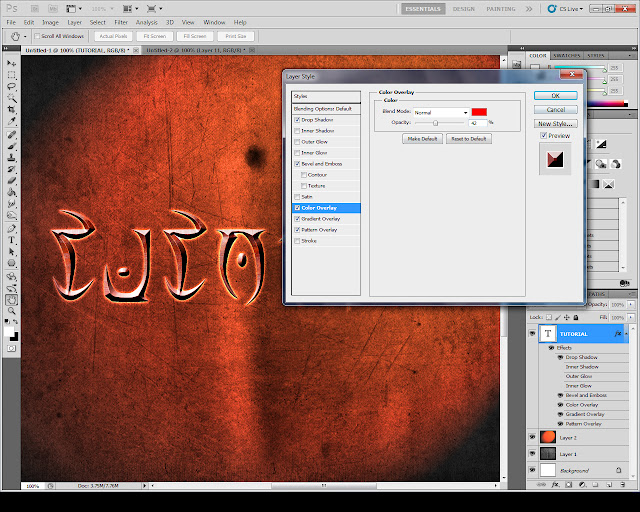Viewport: 640px width, 512px height.
Task: Click OK in Layer Style dialog
Action: pyautogui.click(x=556, y=96)
